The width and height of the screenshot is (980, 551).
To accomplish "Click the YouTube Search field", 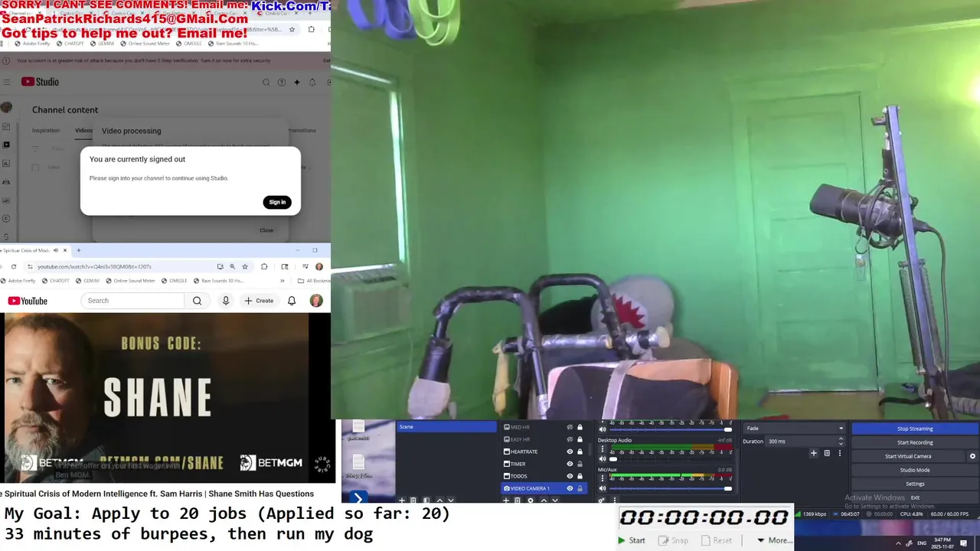I will click(x=132, y=301).
